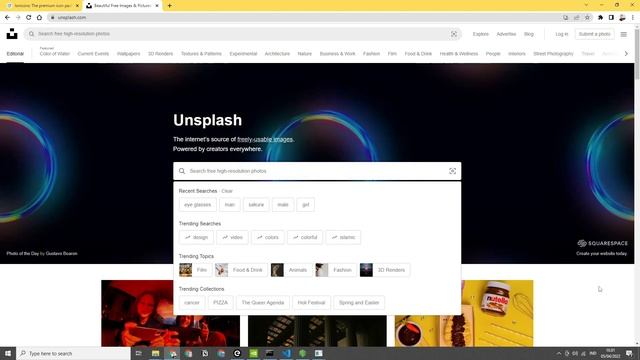Click the Squarespace sponsor link
Viewport: 640px width, 360px height.
(602, 243)
